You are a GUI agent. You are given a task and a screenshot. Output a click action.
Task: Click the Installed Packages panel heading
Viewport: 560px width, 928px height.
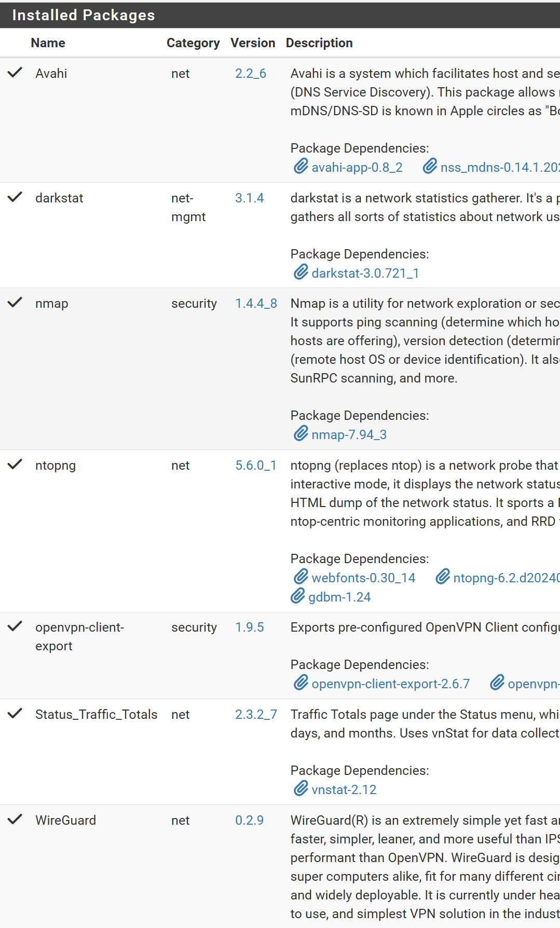(84, 15)
